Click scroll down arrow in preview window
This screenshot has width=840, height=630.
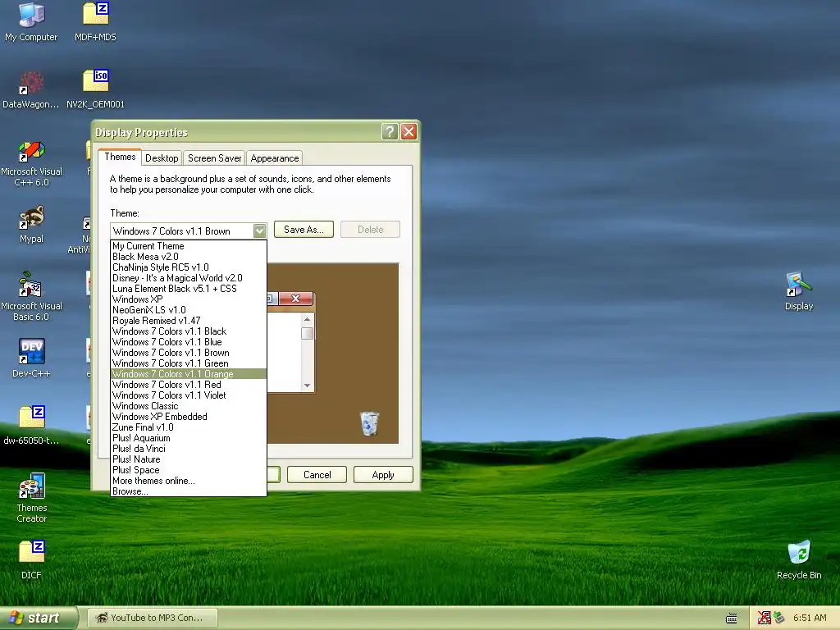coord(307,386)
